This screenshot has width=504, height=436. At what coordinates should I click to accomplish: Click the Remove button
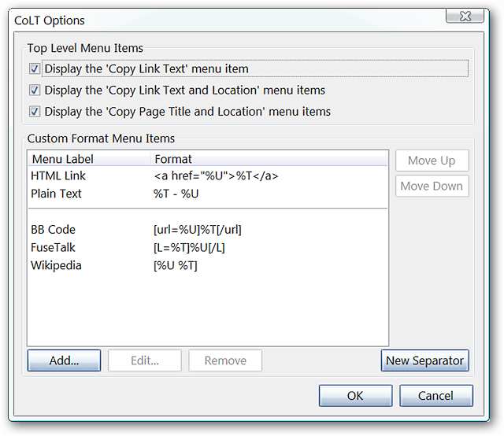tap(225, 360)
